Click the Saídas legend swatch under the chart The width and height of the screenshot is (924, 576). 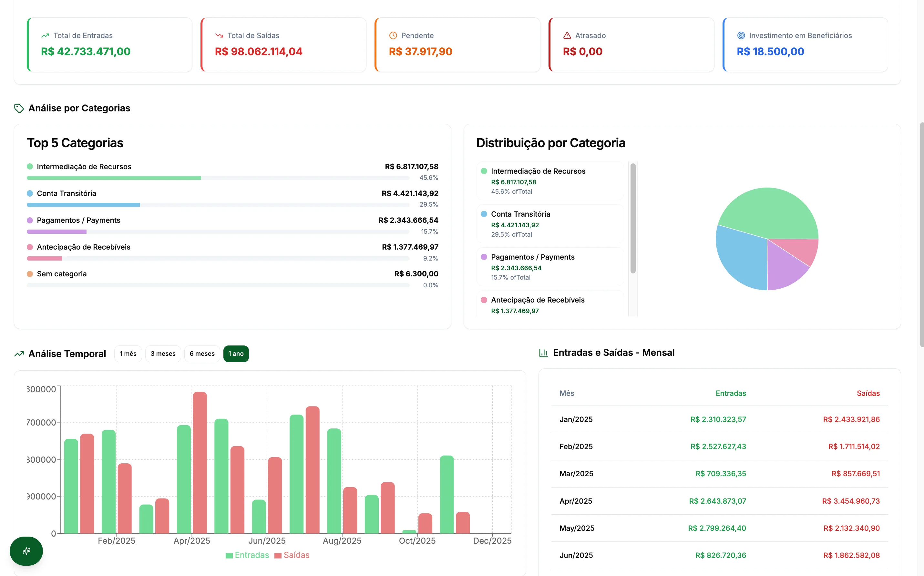[278, 555]
